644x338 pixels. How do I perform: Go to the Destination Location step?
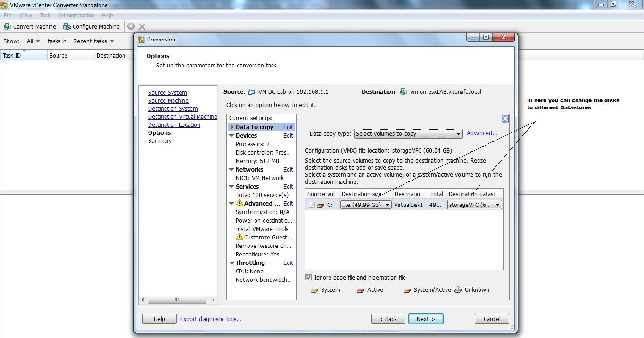pos(174,125)
